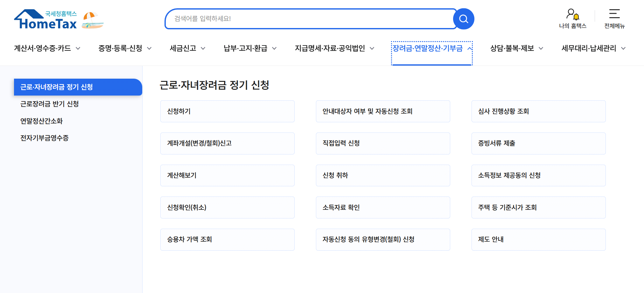This screenshot has height=293, width=644.
Task: Select 근로장려금 반기 신청 in the sidebar
Action: 49,104
